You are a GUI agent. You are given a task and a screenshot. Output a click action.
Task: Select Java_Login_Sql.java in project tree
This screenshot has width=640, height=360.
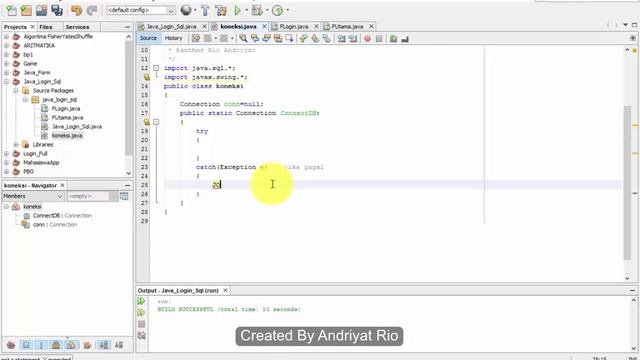click(77, 127)
